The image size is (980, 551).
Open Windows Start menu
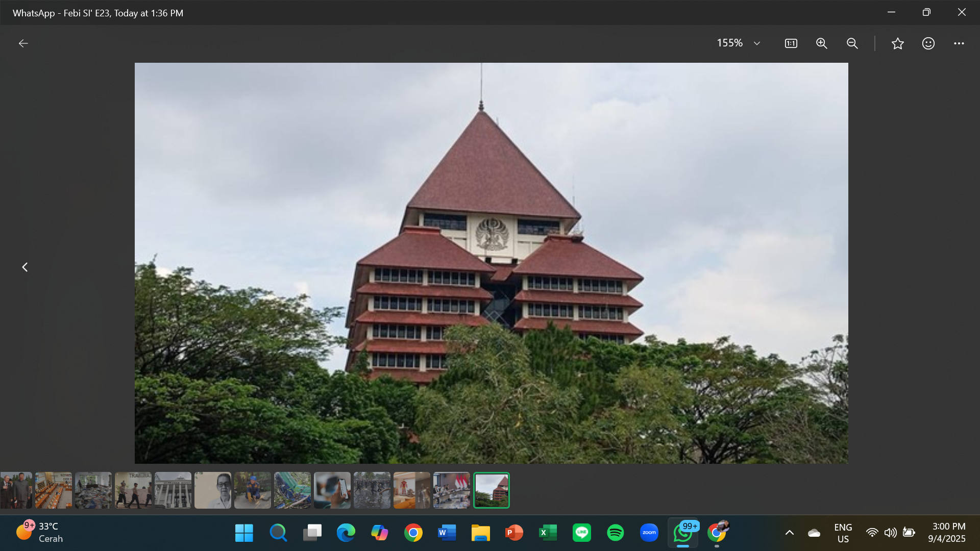tap(244, 533)
